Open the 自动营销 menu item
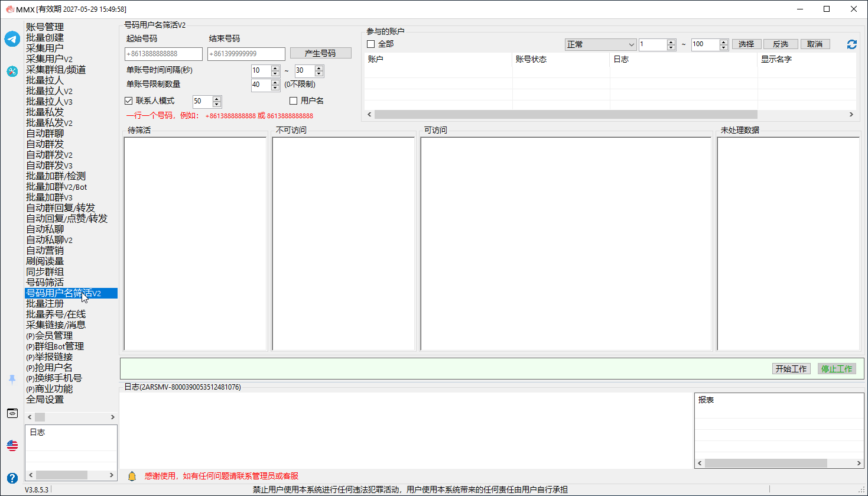868x496 pixels. coord(45,251)
